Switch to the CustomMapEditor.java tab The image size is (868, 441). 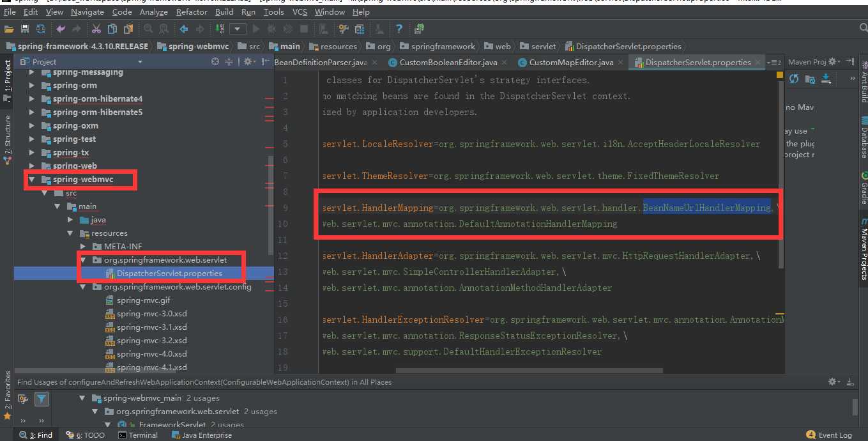[570, 62]
